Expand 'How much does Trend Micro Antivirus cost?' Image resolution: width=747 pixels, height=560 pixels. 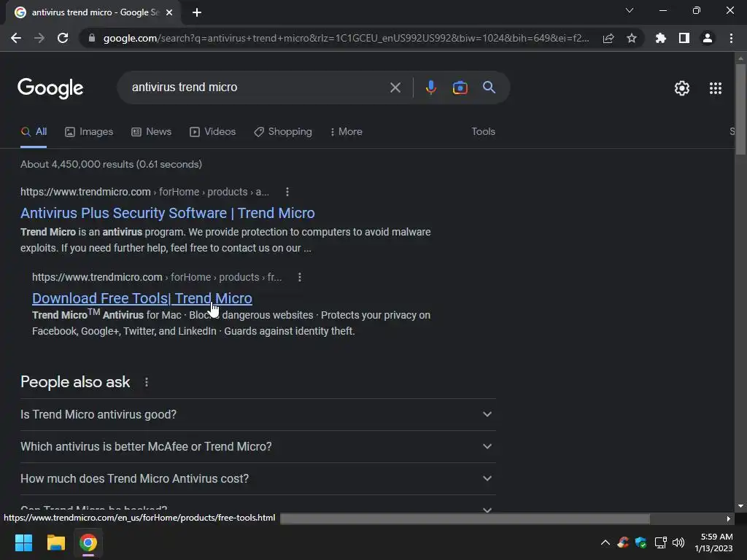pos(258,478)
